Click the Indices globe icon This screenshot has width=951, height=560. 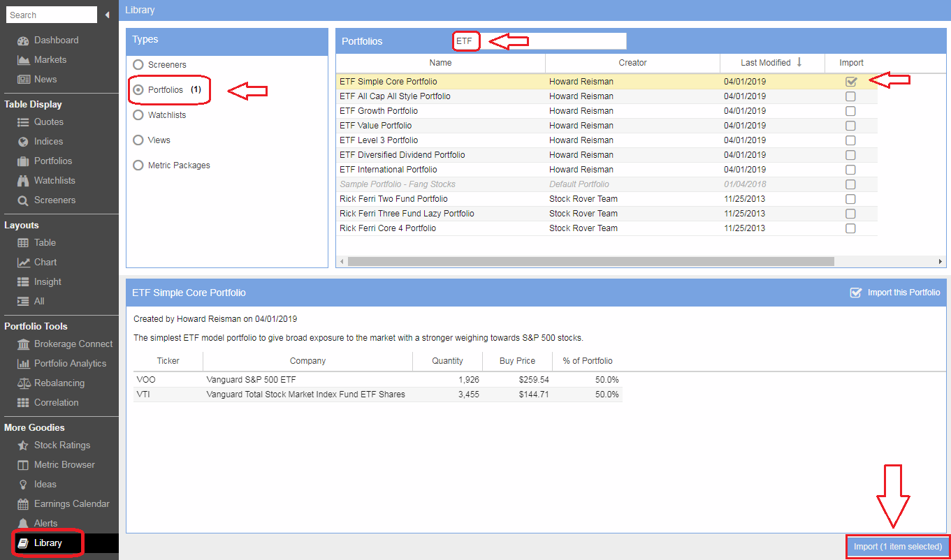coord(23,142)
